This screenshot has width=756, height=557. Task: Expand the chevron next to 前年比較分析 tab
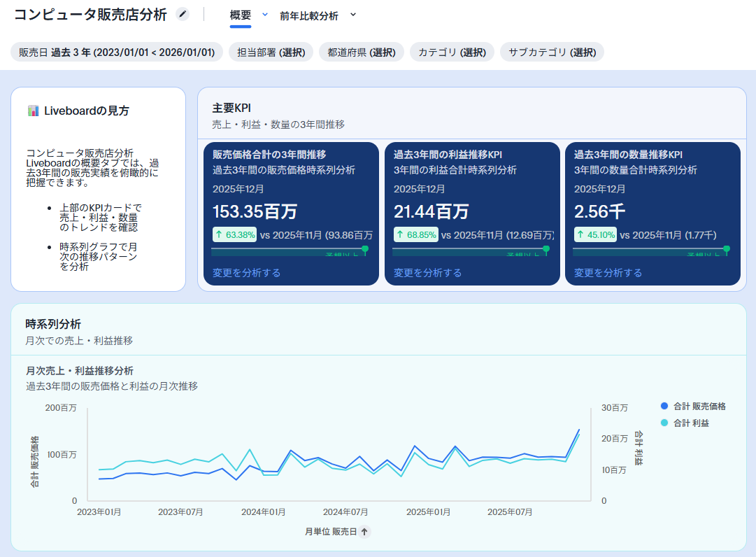tap(352, 15)
